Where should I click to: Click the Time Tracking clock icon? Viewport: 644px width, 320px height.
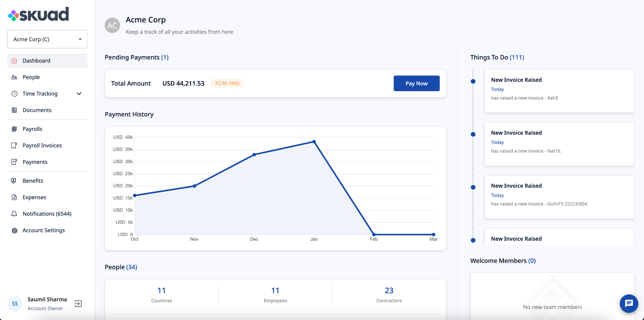14,93
